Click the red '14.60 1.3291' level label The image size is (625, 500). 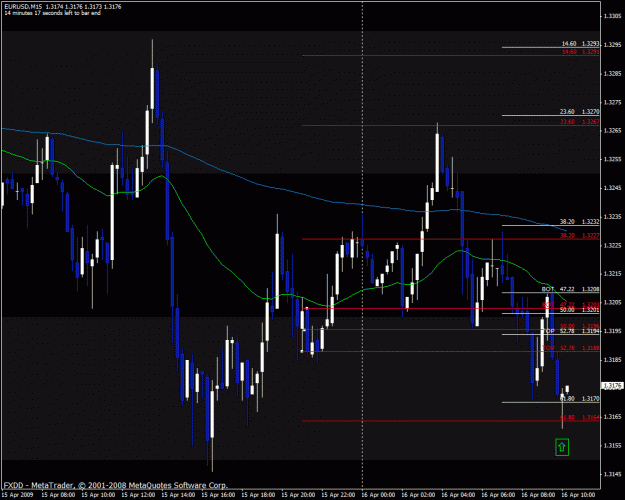click(580, 52)
